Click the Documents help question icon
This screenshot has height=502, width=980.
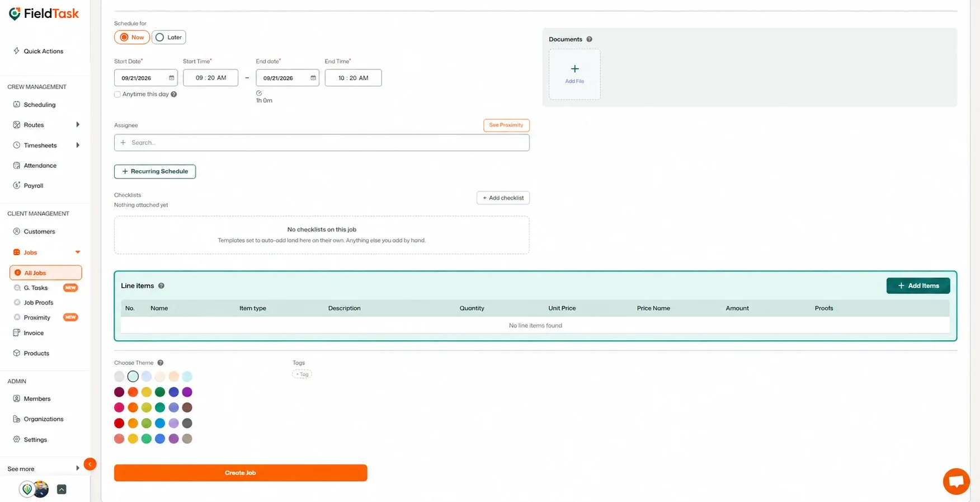point(589,39)
